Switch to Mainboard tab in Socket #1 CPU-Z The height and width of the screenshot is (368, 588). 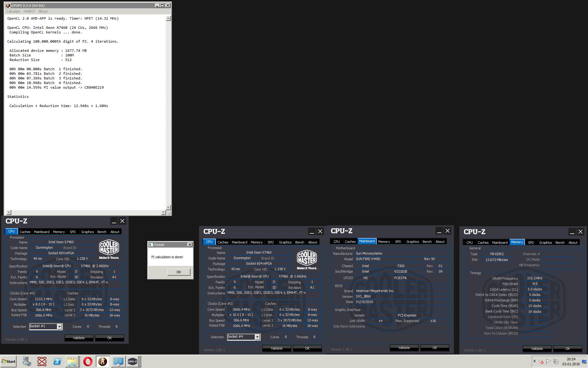coord(42,232)
